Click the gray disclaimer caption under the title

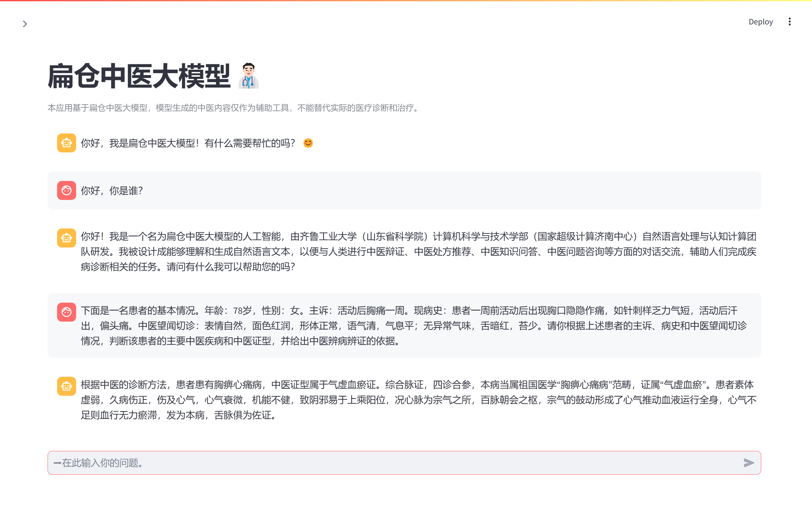[x=233, y=108]
